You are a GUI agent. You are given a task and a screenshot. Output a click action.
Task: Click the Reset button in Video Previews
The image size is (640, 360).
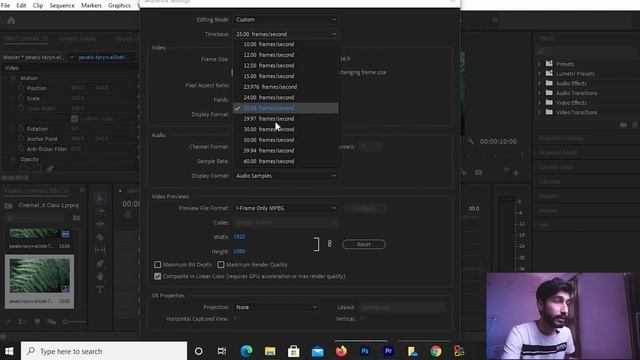pos(364,244)
